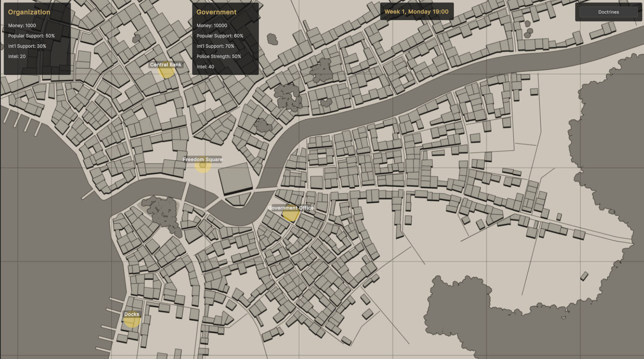Click Organization's Int'l Support: 30% stat

pyautogui.click(x=27, y=46)
